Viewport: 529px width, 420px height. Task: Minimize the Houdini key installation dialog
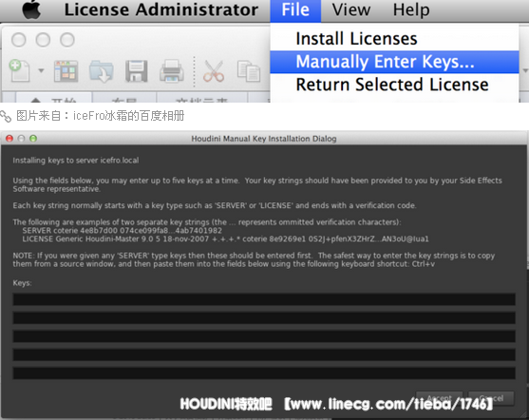(21, 139)
